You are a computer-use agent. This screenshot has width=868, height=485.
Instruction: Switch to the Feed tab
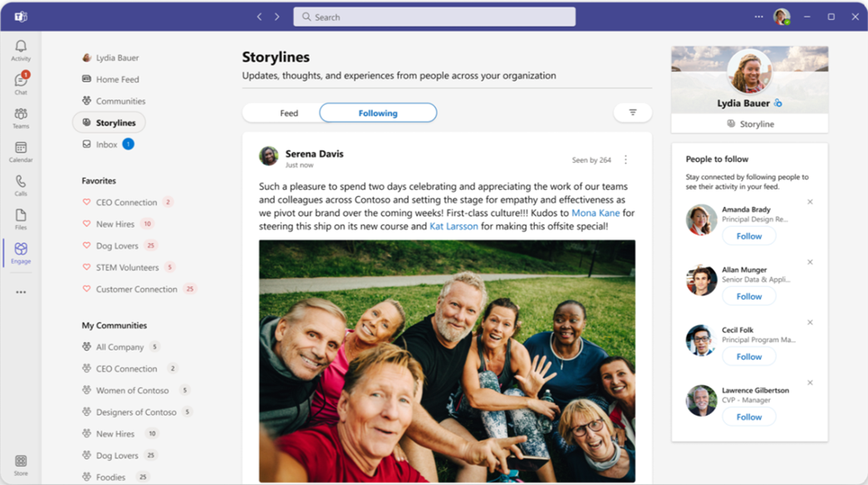288,112
